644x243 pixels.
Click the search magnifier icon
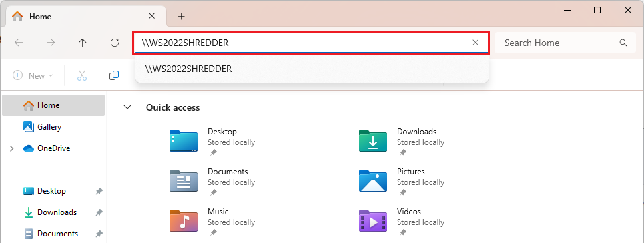[623, 43]
